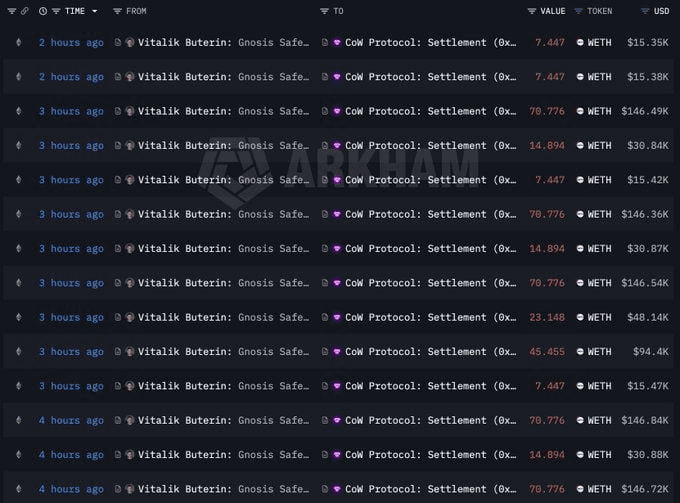
Task: Click the clock icon beside TIME
Action: [43, 11]
